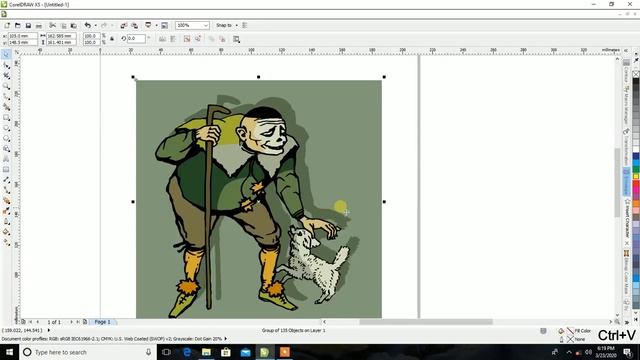Screen dimensions: 640x360
Task: Open the Bitmap Color Mask docker tab
Action: click(x=627, y=273)
